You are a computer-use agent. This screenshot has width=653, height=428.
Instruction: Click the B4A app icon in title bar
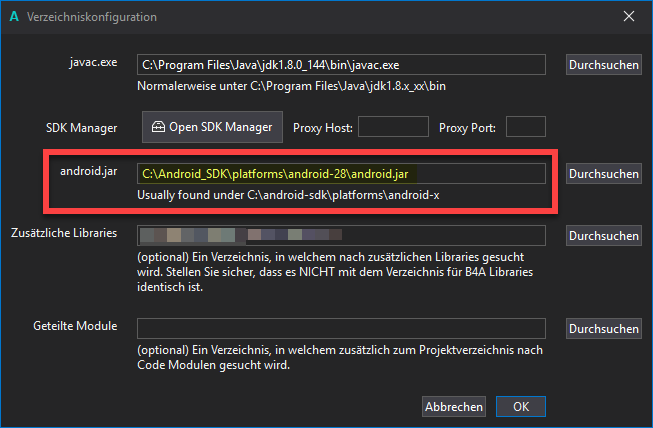click(13, 17)
